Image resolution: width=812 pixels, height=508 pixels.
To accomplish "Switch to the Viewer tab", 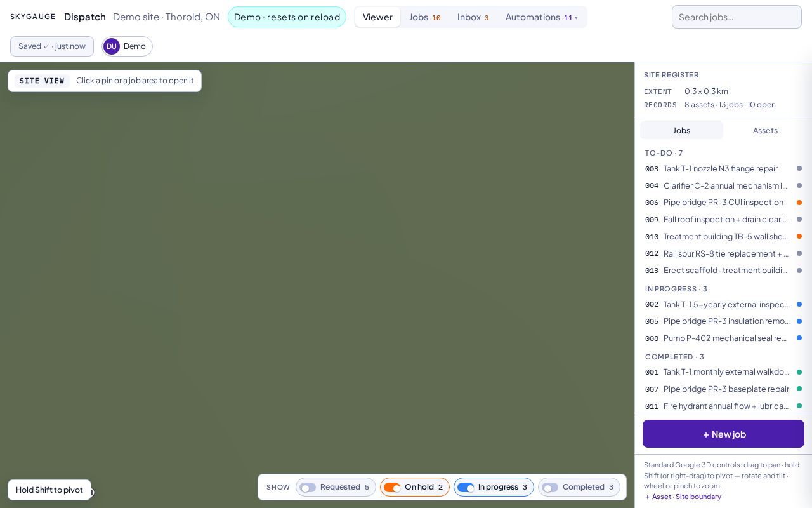I will (377, 17).
